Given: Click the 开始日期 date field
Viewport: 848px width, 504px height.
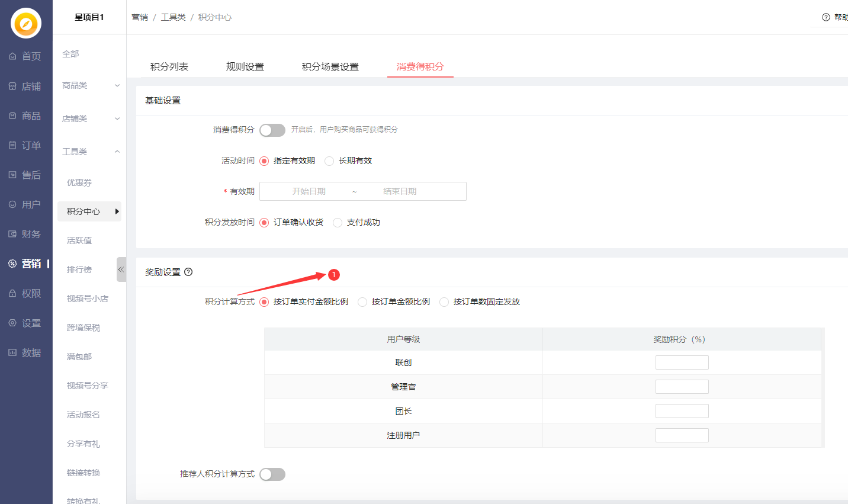Looking at the screenshot, I should 309,191.
